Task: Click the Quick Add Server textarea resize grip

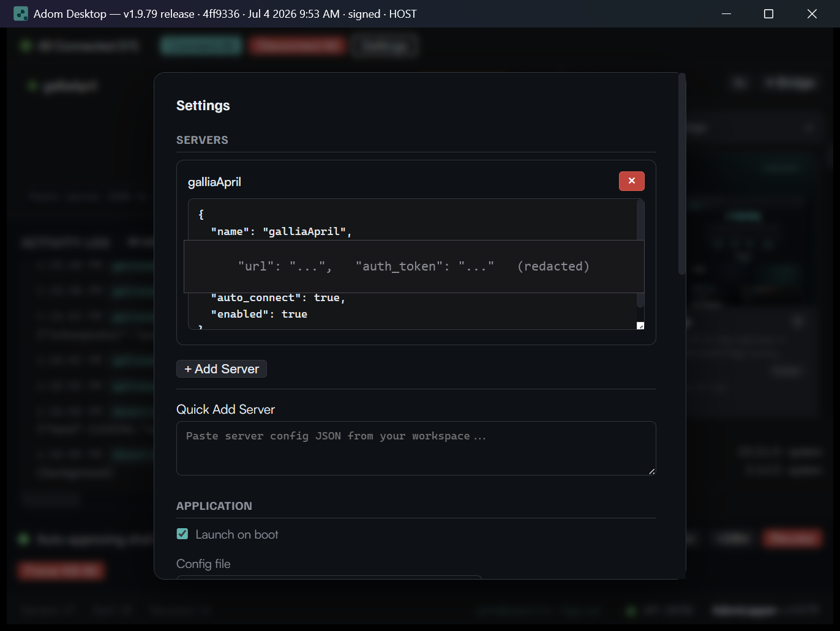Action: tap(651, 471)
